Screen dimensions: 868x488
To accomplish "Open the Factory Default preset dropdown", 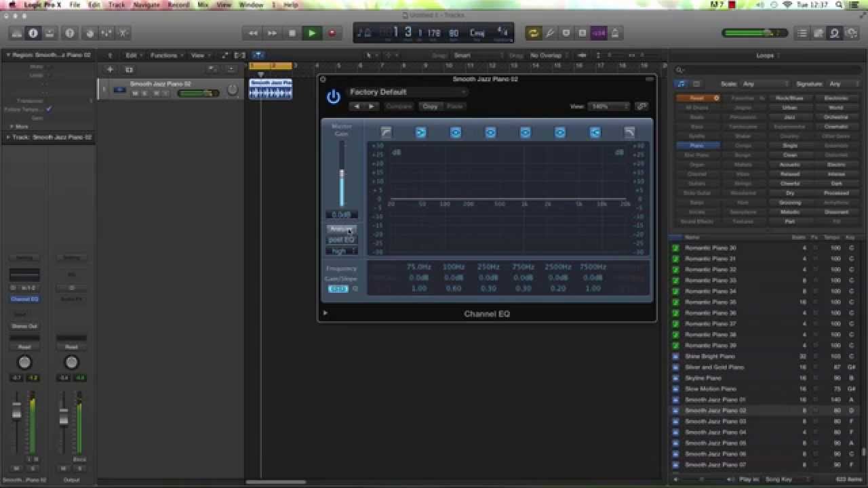I will point(408,92).
